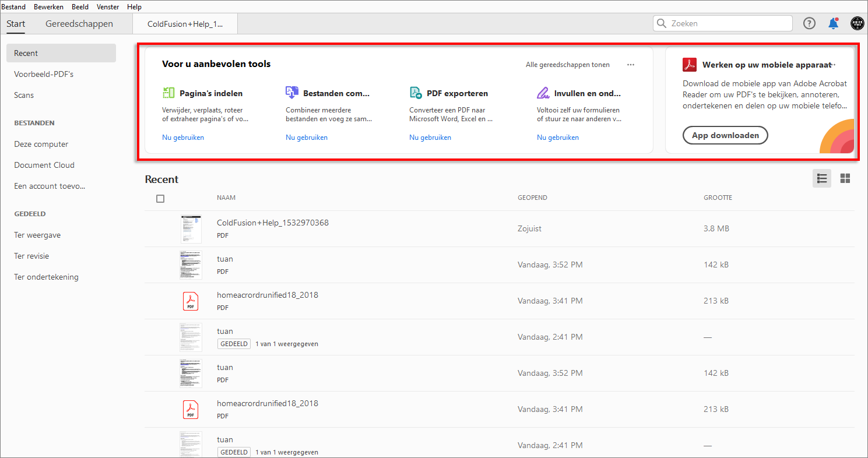The image size is (868, 458).
Task: Open the ColdFusion+Help document tab
Action: coord(185,24)
